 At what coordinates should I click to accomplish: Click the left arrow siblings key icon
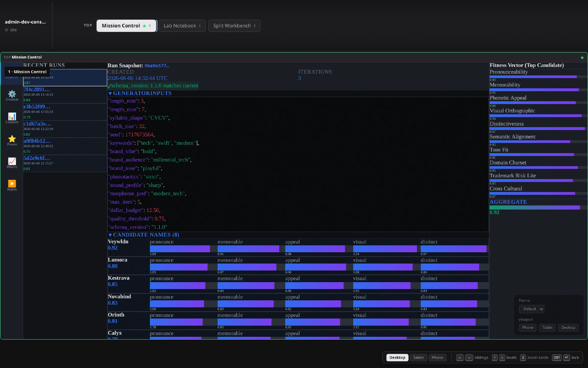460,358
